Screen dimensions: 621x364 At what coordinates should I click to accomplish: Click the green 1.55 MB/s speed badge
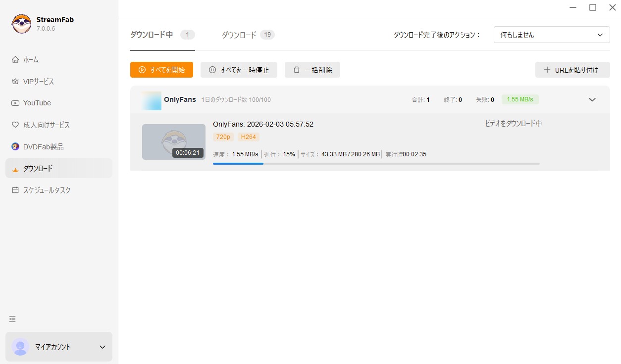click(x=519, y=99)
